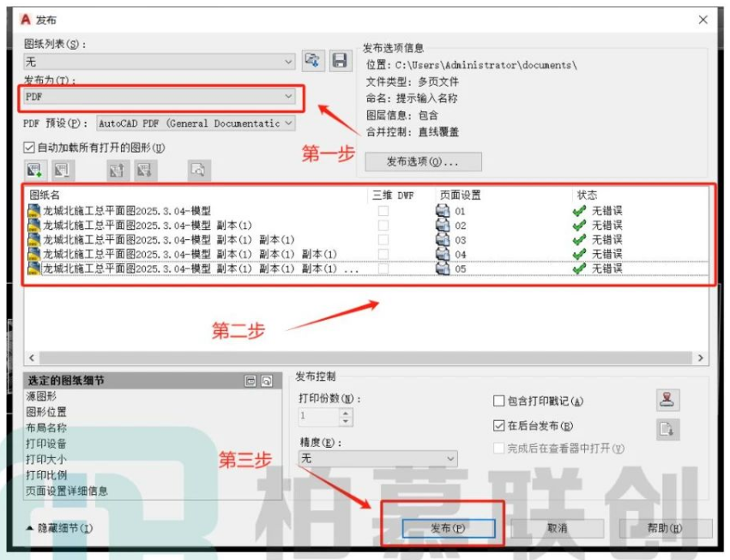Screen dimensions: 730x560
Task: Select the sheet row with page setup 02
Action: [x=148, y=226]
